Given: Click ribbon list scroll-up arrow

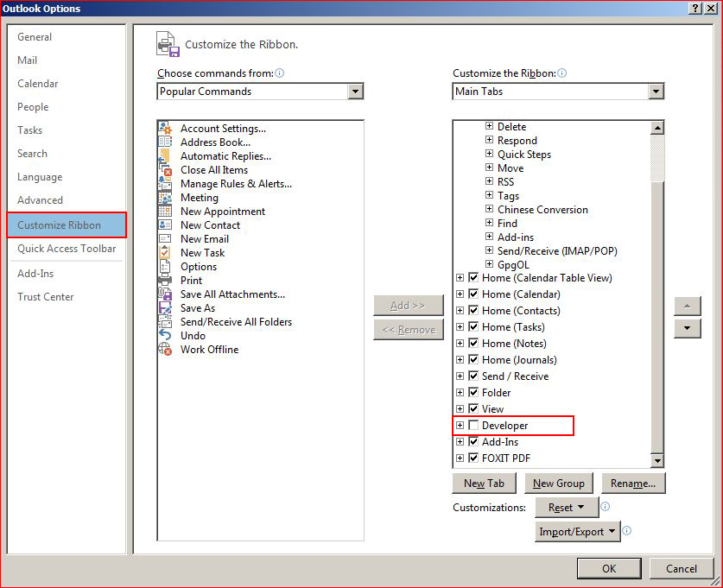Looking at the screenshot, I should tap(657, 128).
